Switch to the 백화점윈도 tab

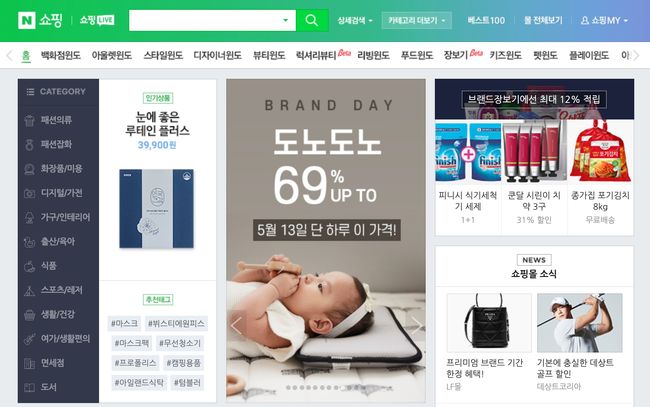[61, 55]
